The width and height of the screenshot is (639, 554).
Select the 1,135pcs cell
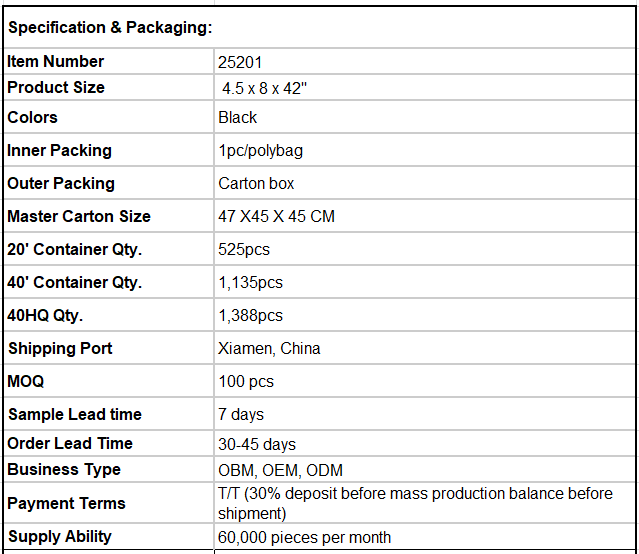pyautogui.click(x=424, y=282)
